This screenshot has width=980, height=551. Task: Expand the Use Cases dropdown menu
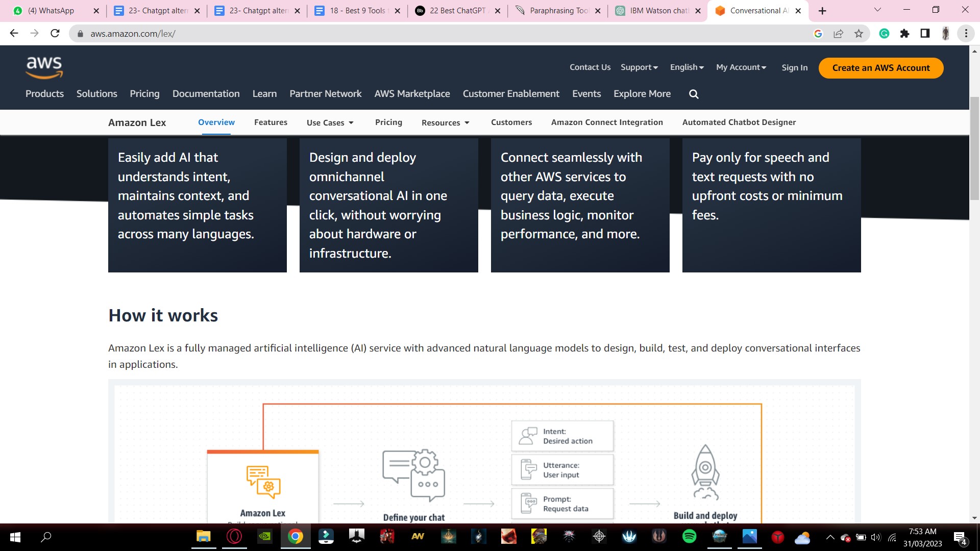point(330,122)
